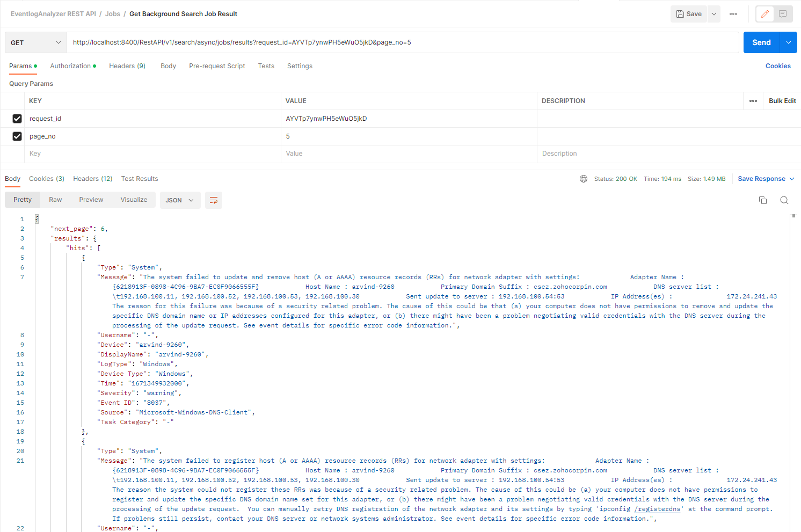The width and height of the screenshot is (801, 532).
Task: Click the copy response body icon
Action: pos(763,200)
